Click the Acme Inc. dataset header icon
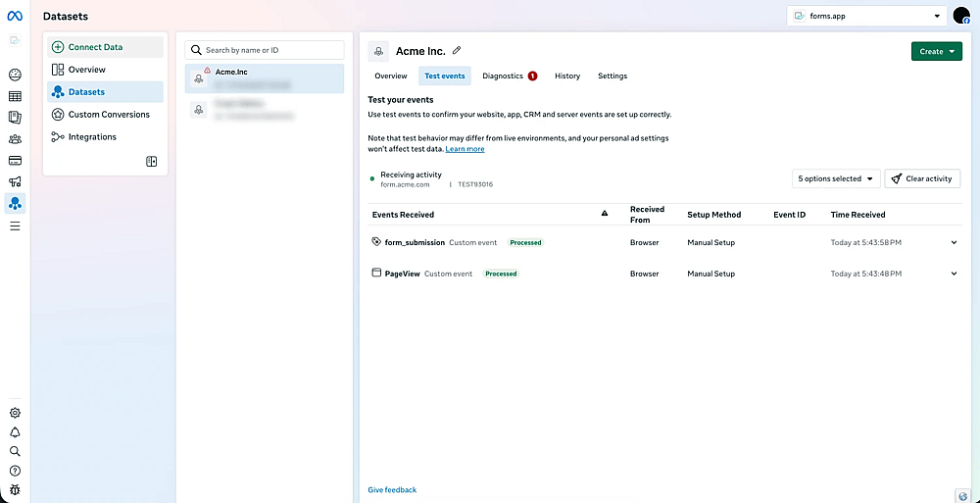This screenshot has height=503, width=980. [x=378, y=51]
